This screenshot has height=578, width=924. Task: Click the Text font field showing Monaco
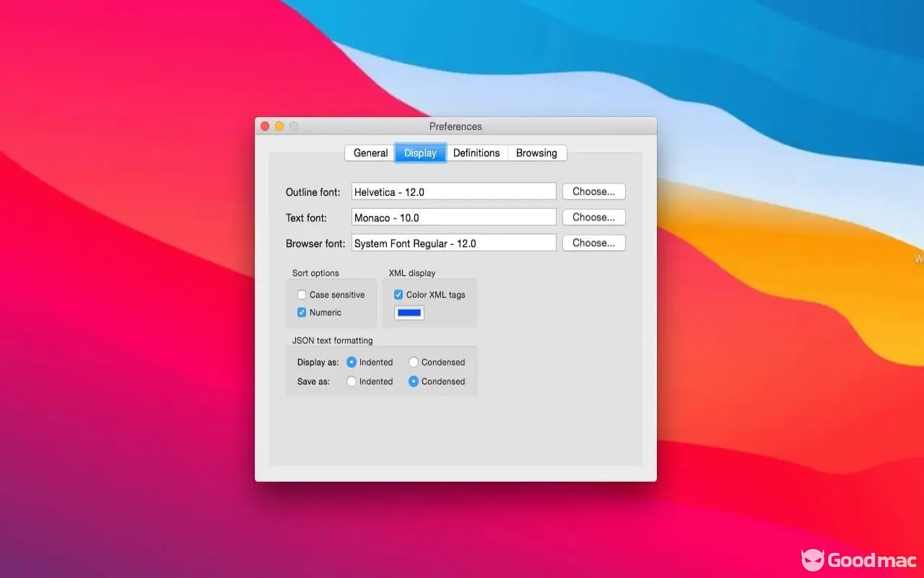coord(453,217)
